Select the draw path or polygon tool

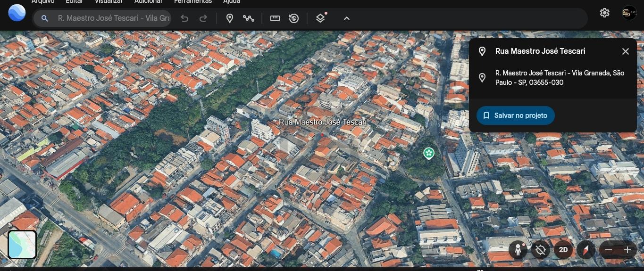(x=249, y=18)
